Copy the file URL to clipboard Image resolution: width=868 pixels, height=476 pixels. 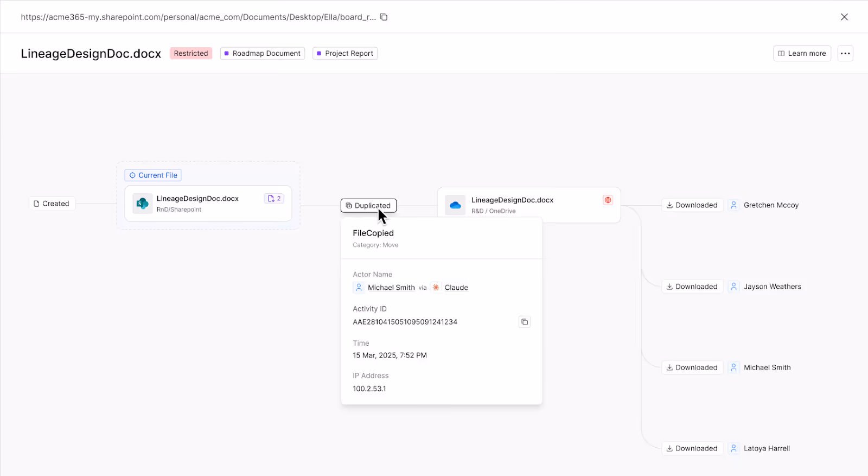point(384,17)
